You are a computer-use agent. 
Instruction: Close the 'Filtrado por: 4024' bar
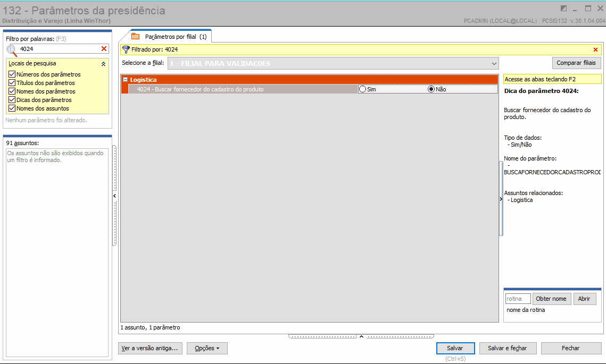[x=595, y=49]
